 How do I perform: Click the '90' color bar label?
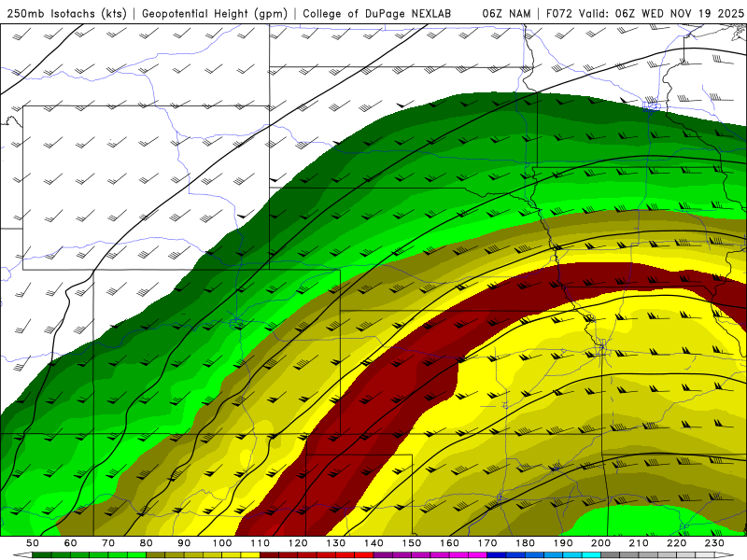(184, 543)
